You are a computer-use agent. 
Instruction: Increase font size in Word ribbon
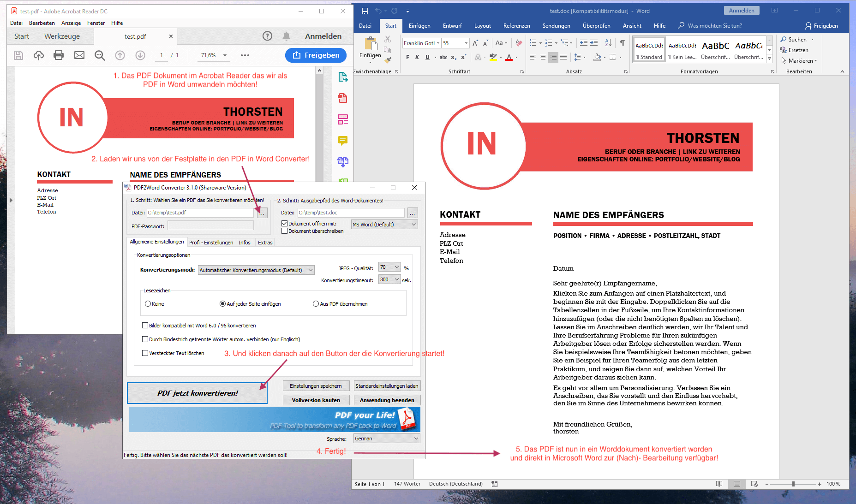click(475, 43)
